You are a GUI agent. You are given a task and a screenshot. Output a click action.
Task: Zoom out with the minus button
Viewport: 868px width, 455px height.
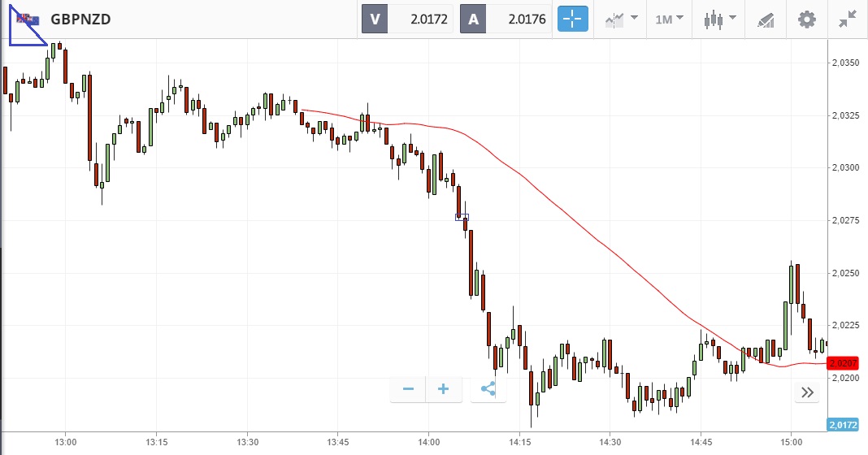[x=408, y=389]
